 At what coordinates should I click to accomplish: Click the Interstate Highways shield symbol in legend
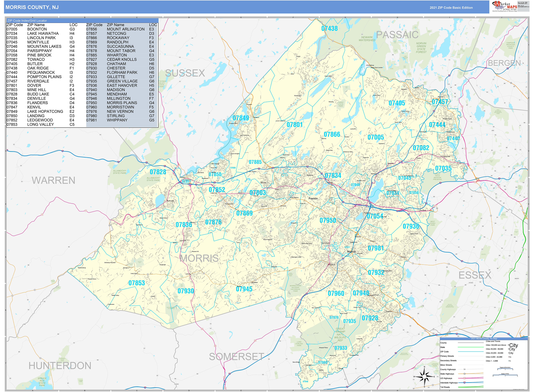pos(464,383)
